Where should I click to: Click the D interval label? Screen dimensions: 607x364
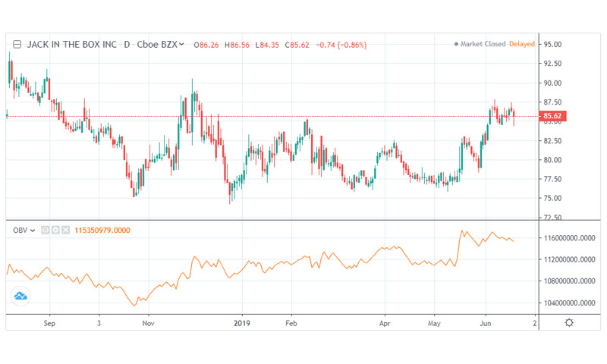tap(127, 45)
